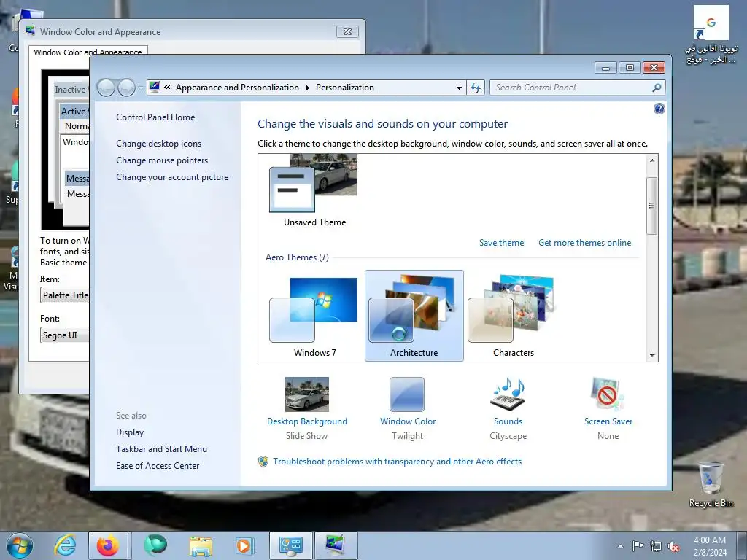This screenshot has width=747, height=560.
Task: Open Action Center flag in tray
Action: point(638,545)
